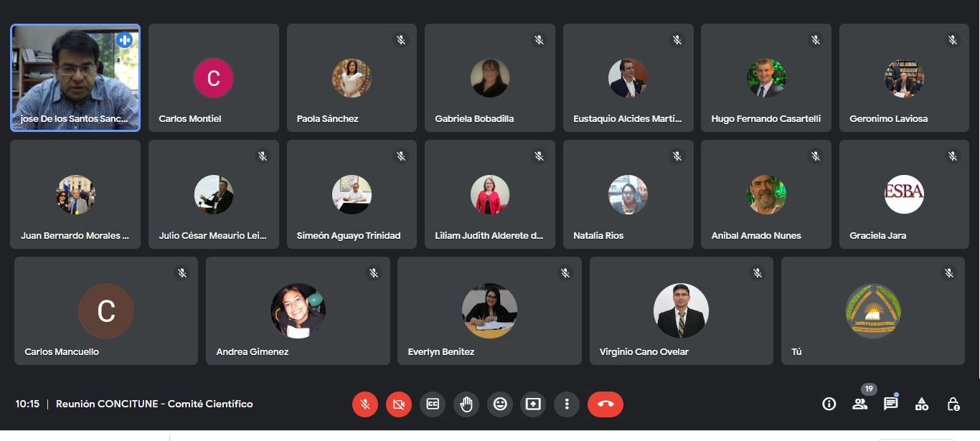Open host controls lock icon
This screenshot has width=980, height=441.
(x=953, y=404)
